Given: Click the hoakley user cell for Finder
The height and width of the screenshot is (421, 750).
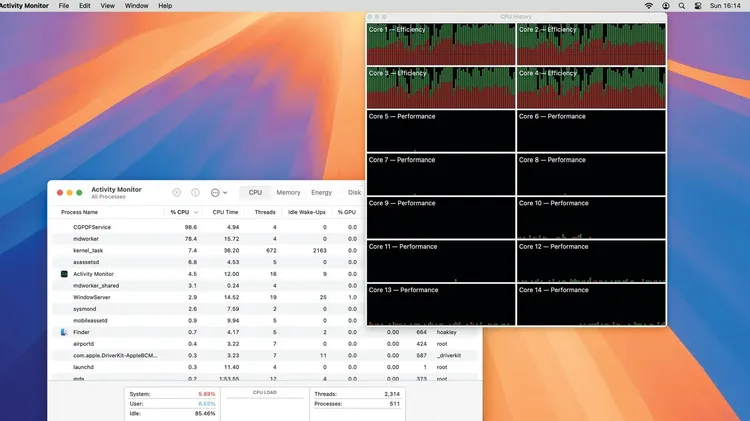Looking at the screenshot, I should (x=446, y=332).
